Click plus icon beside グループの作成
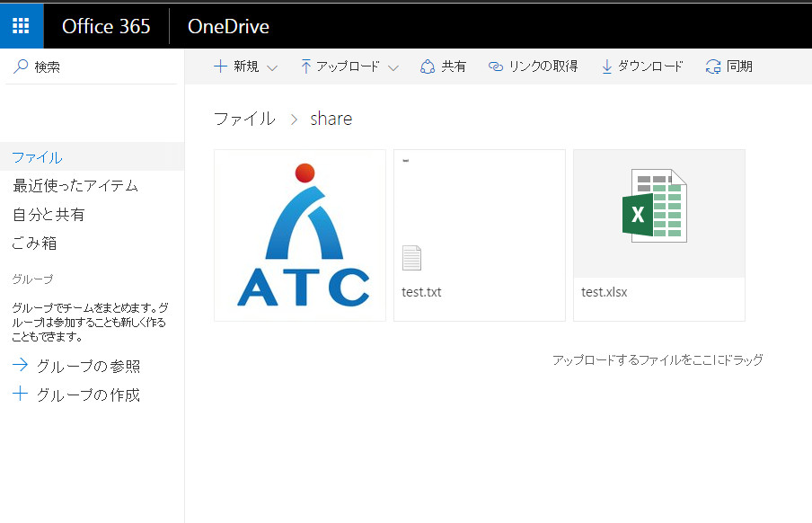This screenshot has height=523, width=812. [x=20, y=394]
